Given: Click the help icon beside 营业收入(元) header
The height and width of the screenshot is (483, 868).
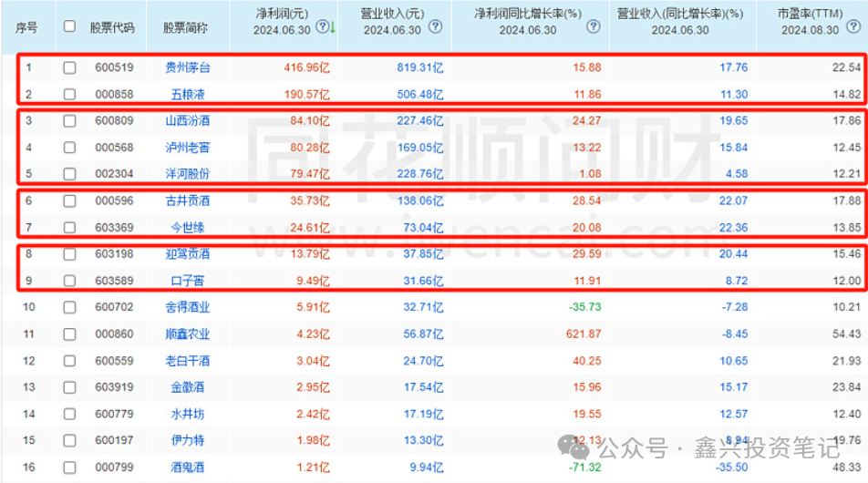Looking at the screenshot, I should 436,26.
